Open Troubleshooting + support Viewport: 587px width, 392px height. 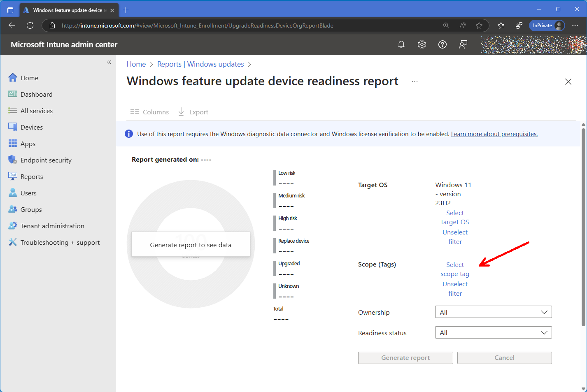(60, 242)
